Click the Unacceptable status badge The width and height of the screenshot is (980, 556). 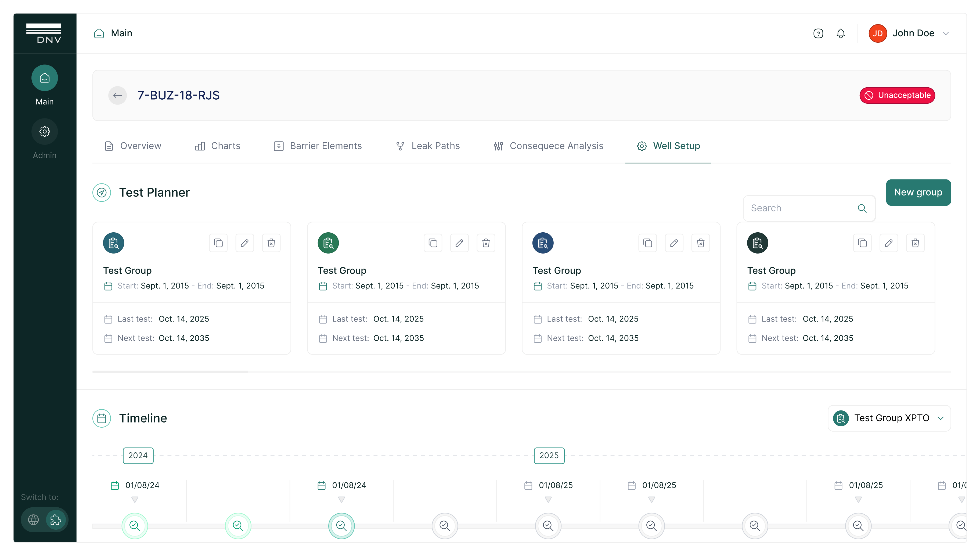coord(897,95)
